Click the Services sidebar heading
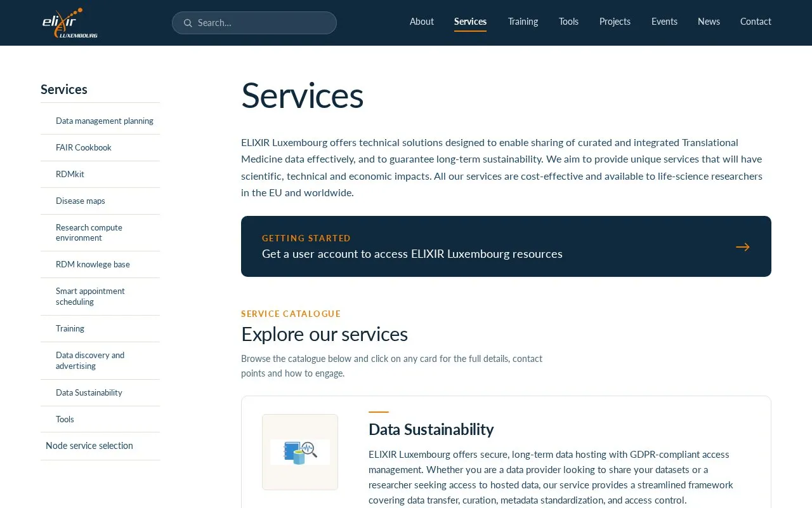Image resolution: width=812 pixels, height=508 pixels. pyautogui.click(x=64, y=90)
